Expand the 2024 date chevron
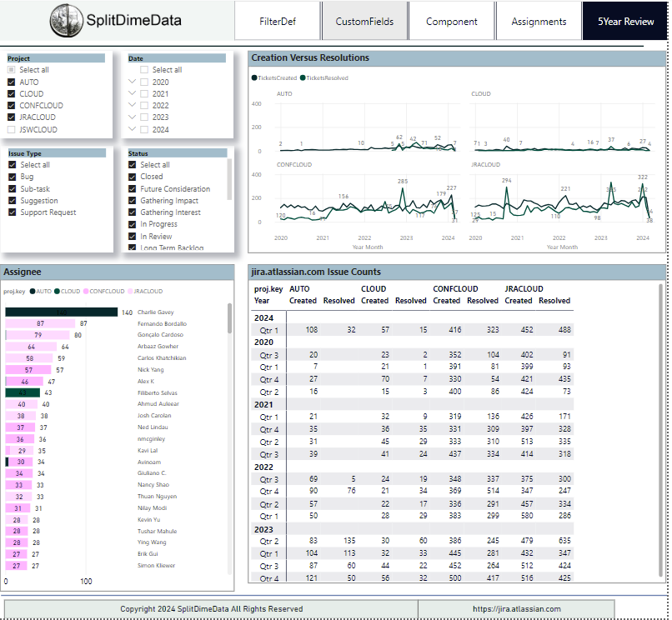The image size is (672, 620). pyautogui.click(x=132, y=129)
